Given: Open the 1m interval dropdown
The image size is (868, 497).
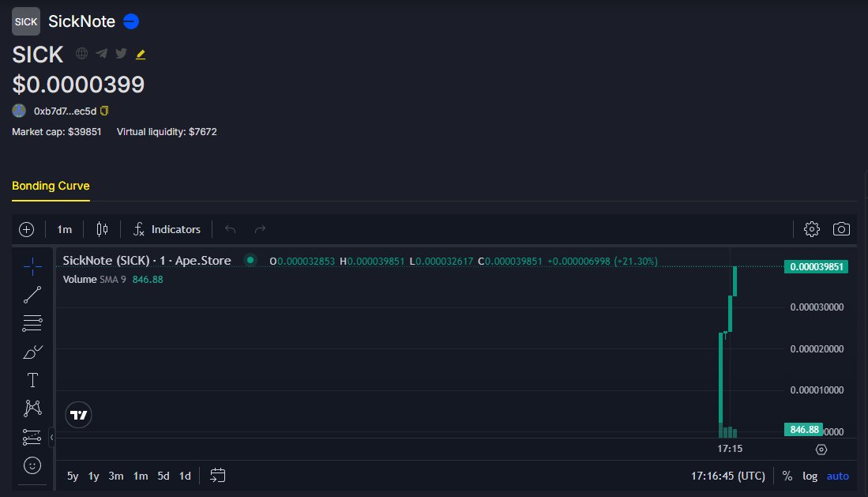Looking at the screenshot, I should 64,229.
